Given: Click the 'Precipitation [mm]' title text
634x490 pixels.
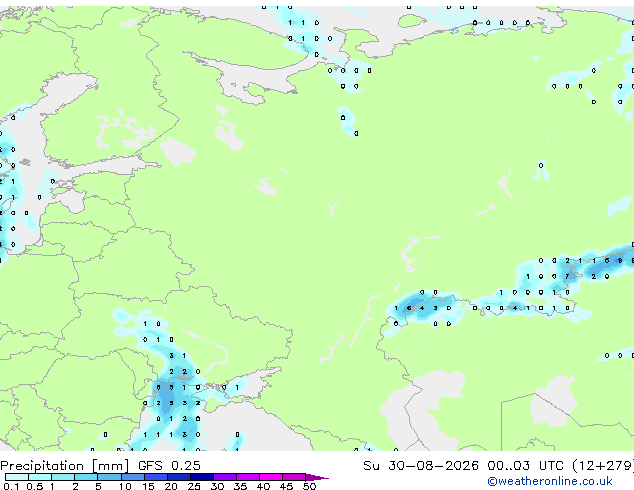Looking at the screenshot, I should click(x=64, y=466).
